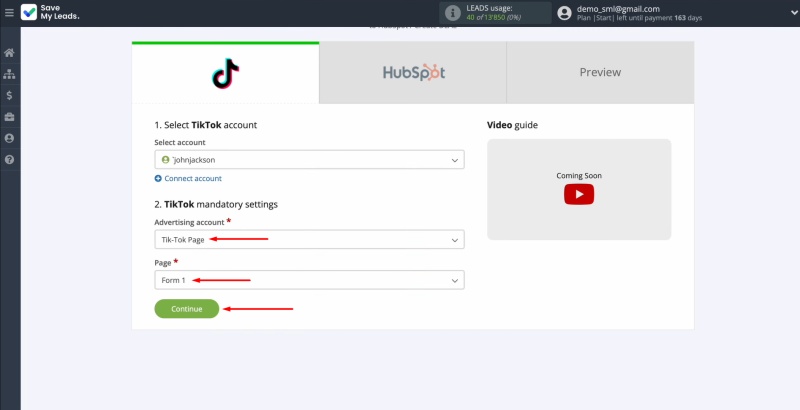Click the Connect account link

pyautogui.click(x=193, y=178)
